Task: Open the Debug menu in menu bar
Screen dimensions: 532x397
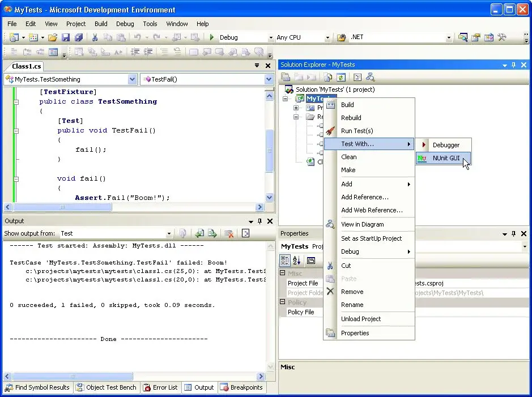Action: (x=125, y=24)
